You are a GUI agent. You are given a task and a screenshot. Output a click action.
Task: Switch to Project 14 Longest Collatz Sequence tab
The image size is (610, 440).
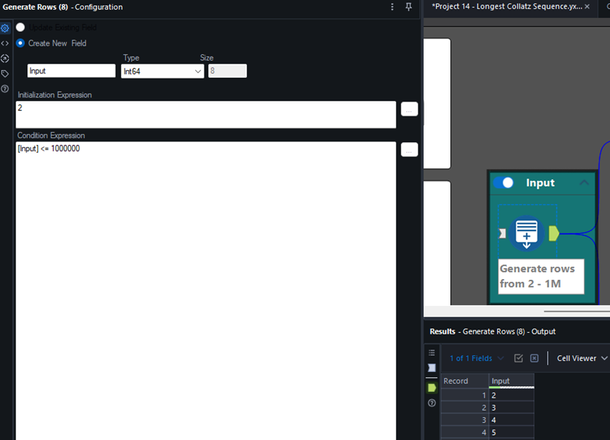pyautogui.click(x=507, y=7)
